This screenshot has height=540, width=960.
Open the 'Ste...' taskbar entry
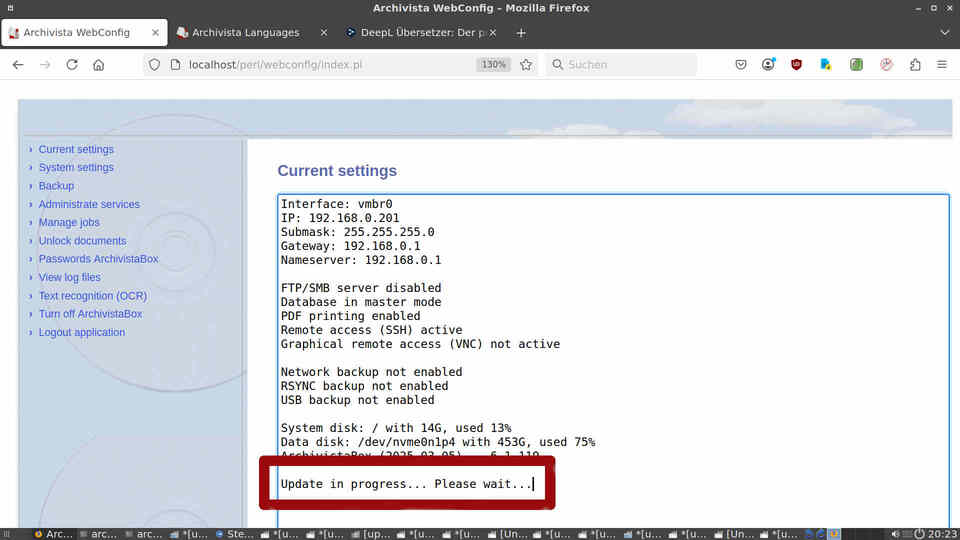coord(235,534)
